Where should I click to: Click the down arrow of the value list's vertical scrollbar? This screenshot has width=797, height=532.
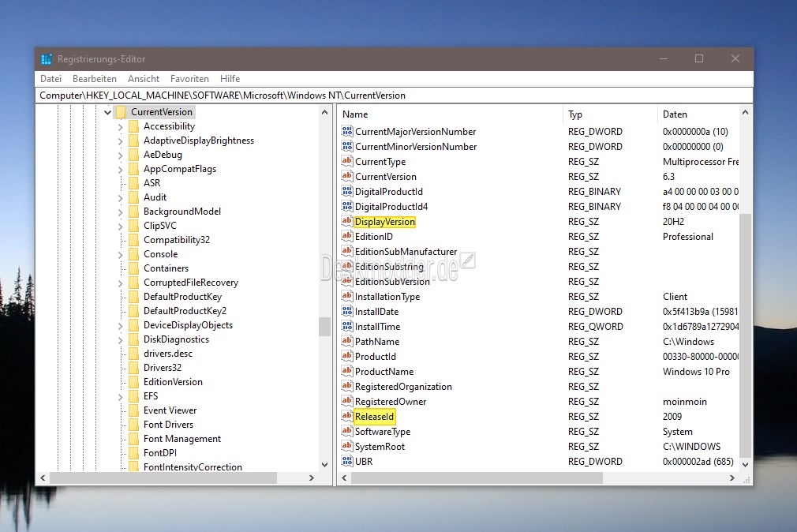tap(745, 464)
